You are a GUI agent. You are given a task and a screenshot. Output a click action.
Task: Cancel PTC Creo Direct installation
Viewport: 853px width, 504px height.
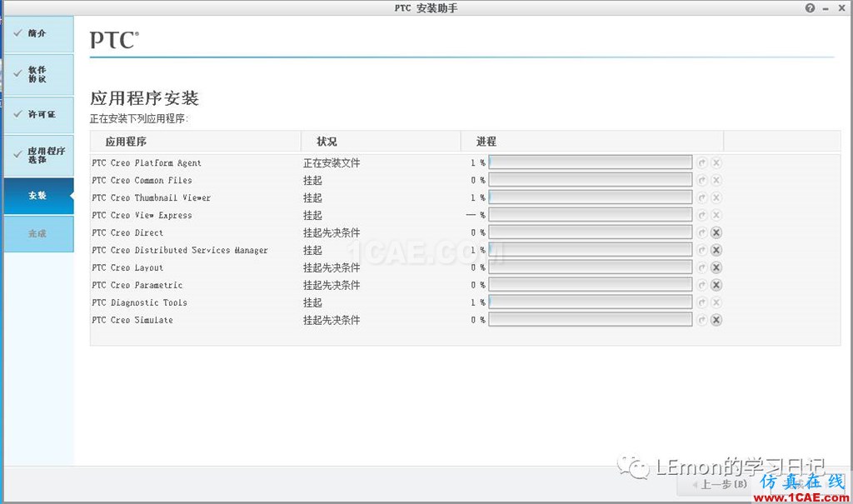(716, 232)
